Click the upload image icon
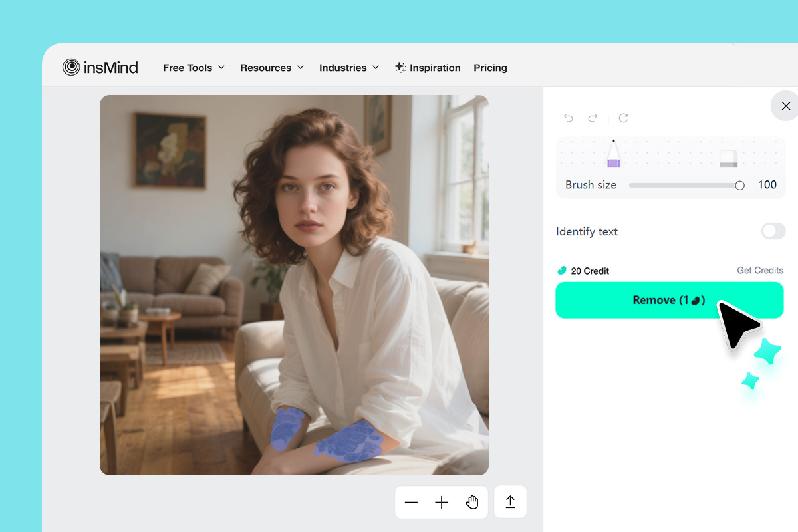 pos(511,502)
